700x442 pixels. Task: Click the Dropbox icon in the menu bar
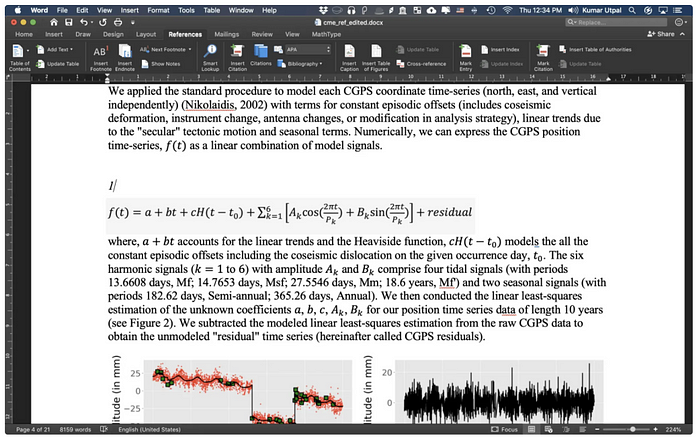(324, 10)
